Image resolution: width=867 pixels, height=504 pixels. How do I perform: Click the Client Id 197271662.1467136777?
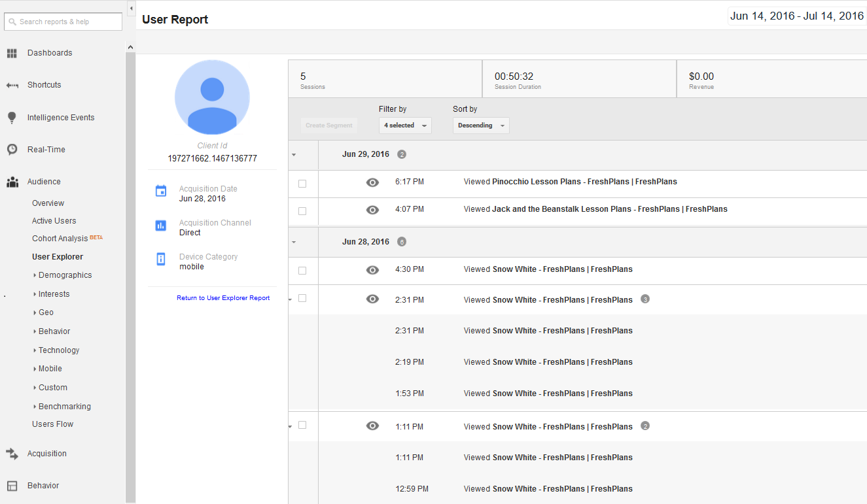tap(212, 159)
